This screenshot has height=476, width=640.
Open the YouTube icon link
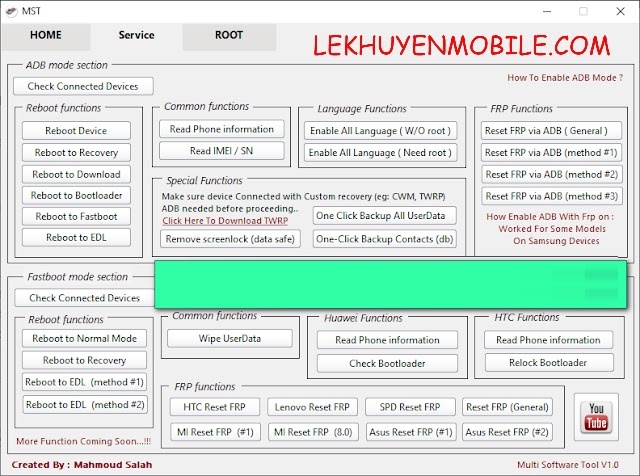coord(596,417)
